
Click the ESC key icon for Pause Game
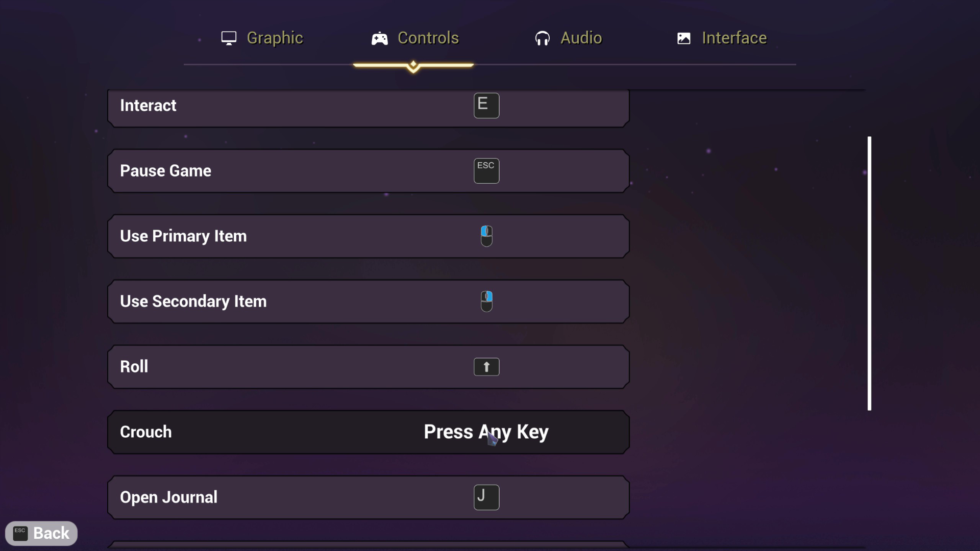[486, 171]
